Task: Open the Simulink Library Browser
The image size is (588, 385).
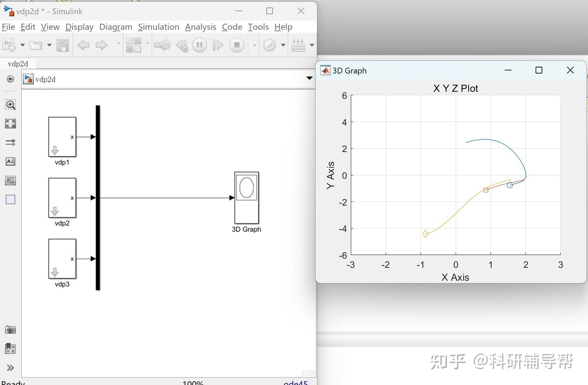Action: pos(133,45)
